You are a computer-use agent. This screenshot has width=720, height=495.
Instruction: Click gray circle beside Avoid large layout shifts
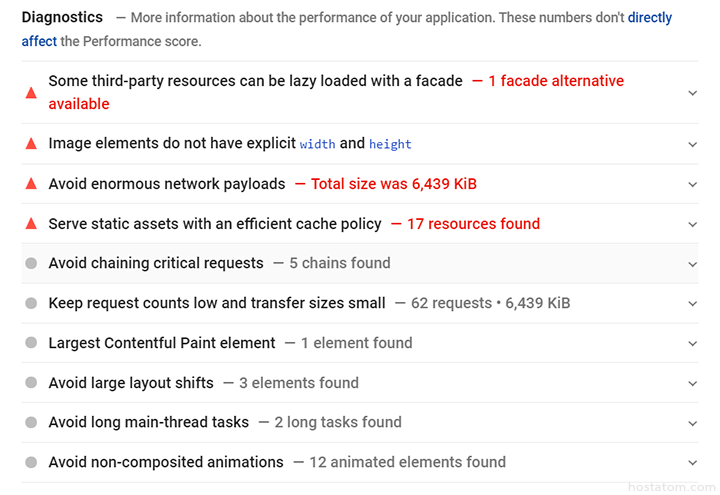click(x=31, y=383)
